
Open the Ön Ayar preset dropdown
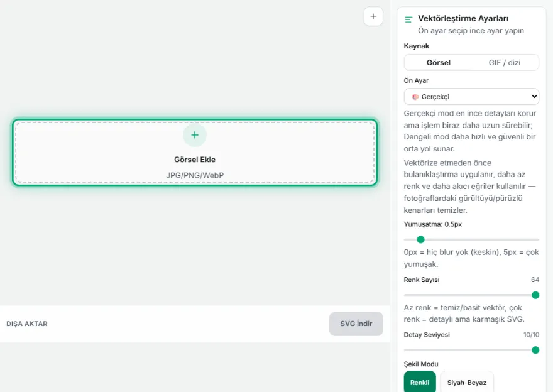tap(471, 97)
